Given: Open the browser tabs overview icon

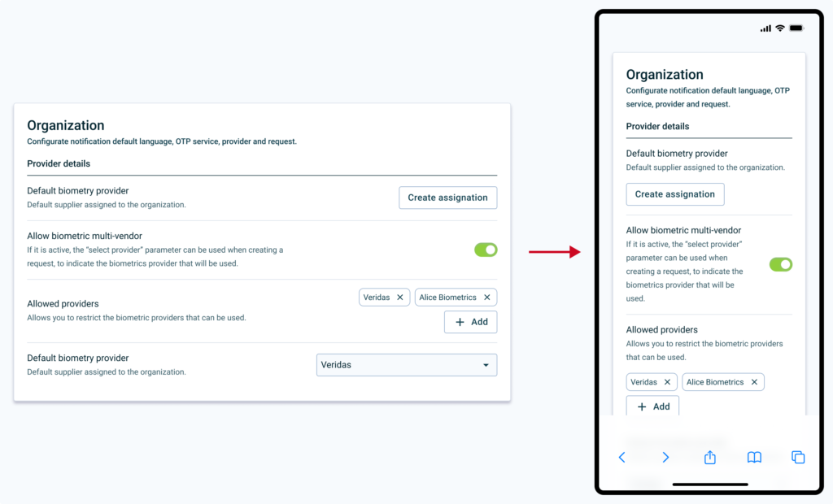Looking at the screenshot, I should point(798,458).
